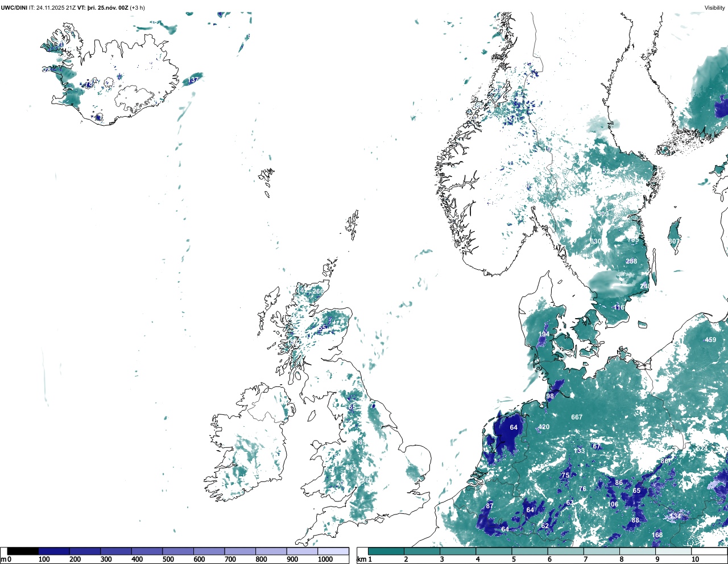Click the 'UWC/DINI' model label

(14, 7)
